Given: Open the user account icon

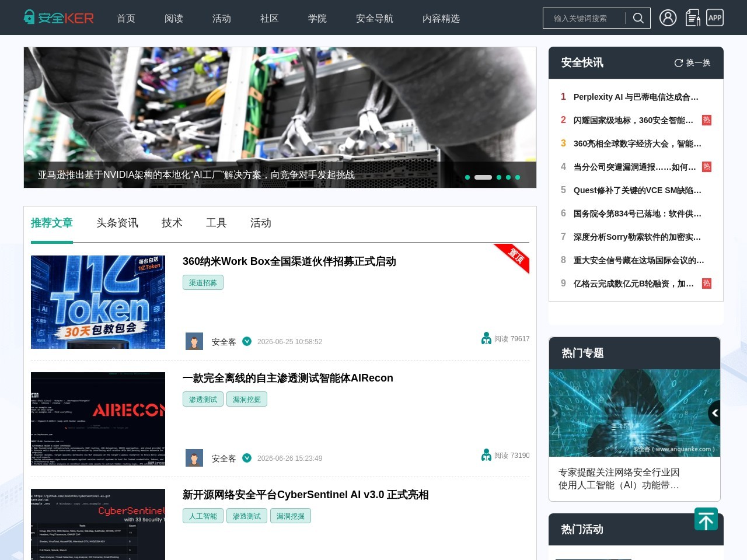Looking at the screenshot, I should pos(668,17).
